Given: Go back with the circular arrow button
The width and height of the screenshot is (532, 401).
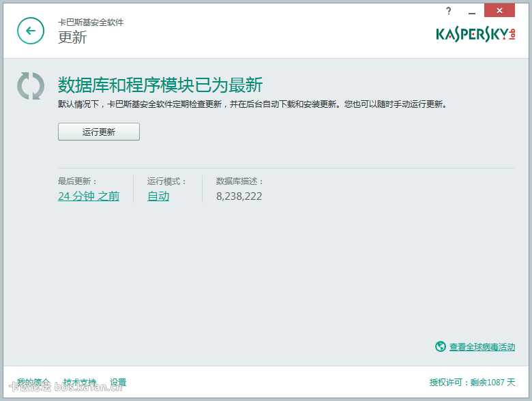Looking at the screenshot, I should point(31,31).
